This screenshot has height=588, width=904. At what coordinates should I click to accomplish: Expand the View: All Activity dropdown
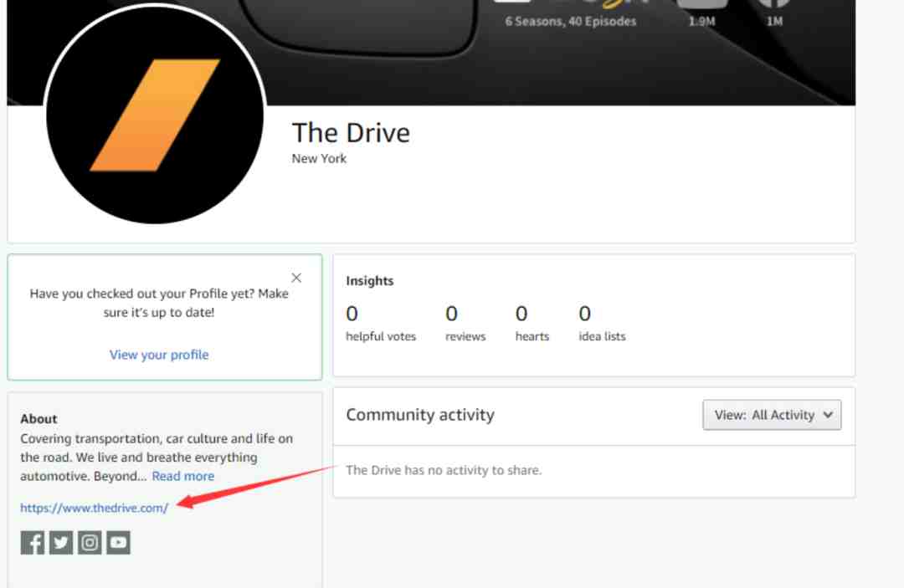[772, 415]
